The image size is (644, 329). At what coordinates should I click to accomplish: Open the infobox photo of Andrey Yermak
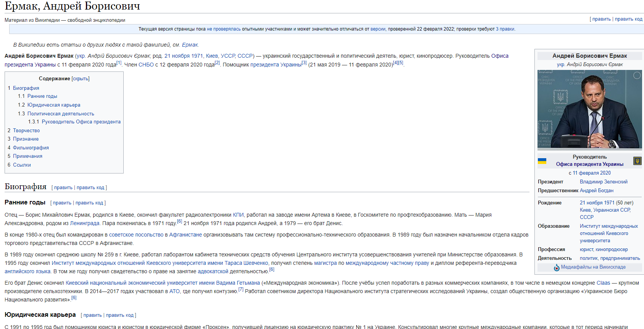tap(590, 109)
